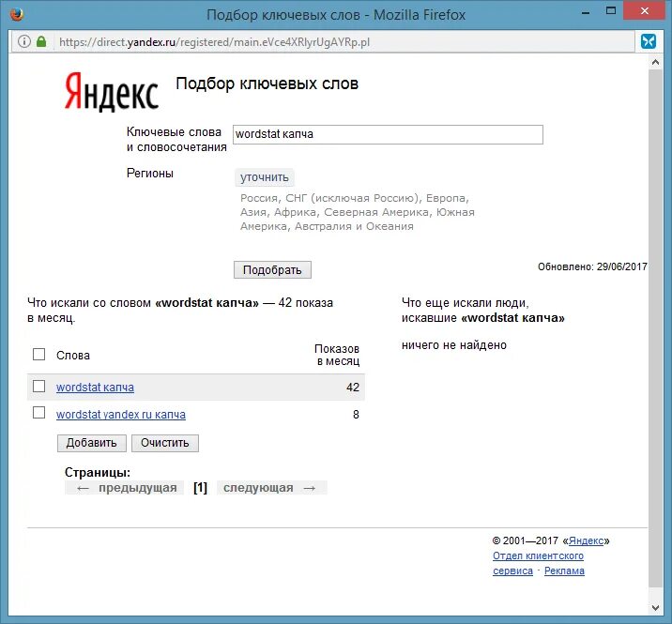Check the box for wordstat капча row
The width and height of the screenshot is (672, 624).
(39, 387)
